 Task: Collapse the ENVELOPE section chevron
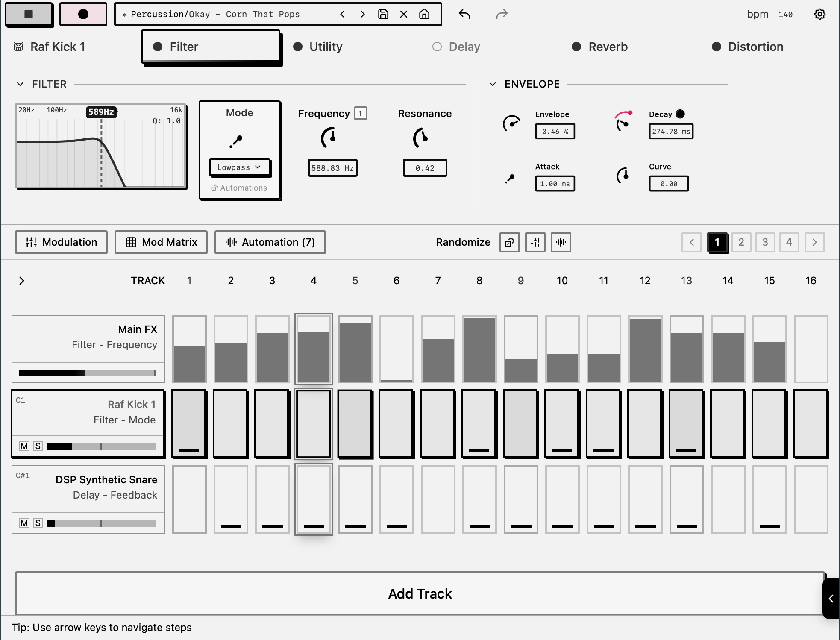(x=493, y=84)
